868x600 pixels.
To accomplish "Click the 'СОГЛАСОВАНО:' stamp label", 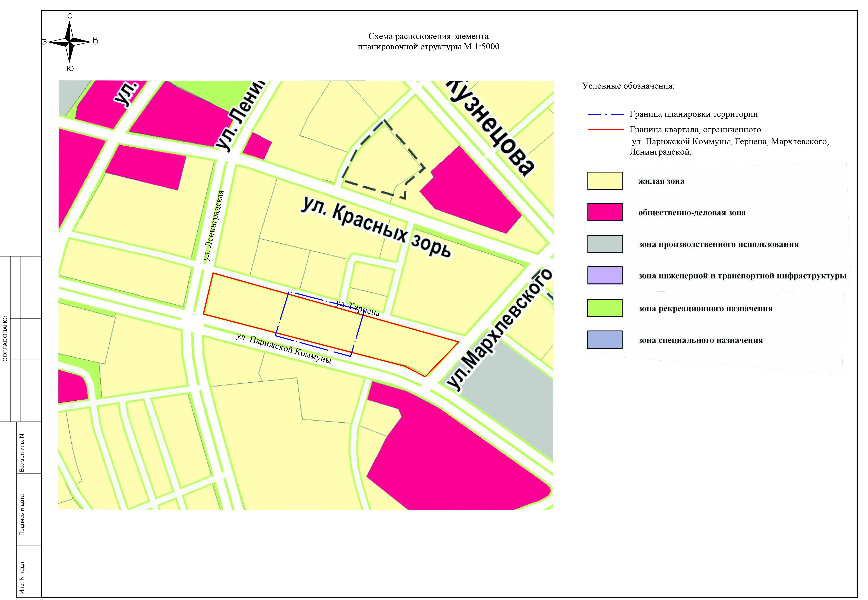I will coord(5,339).
